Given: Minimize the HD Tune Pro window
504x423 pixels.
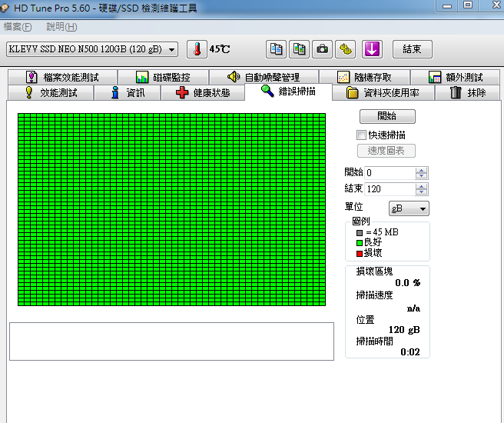Looking at the screenshot, I should [x=447, y=6].
